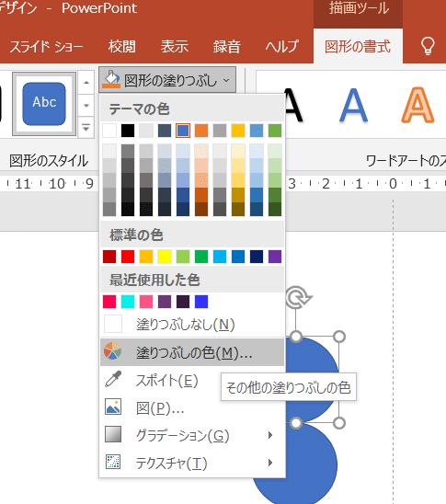Image resolution: width=446 pixels, height=504 pixels.
Task: Open the 図形の塗りつぶし dropdown
Action: click(x=167, y=80)
